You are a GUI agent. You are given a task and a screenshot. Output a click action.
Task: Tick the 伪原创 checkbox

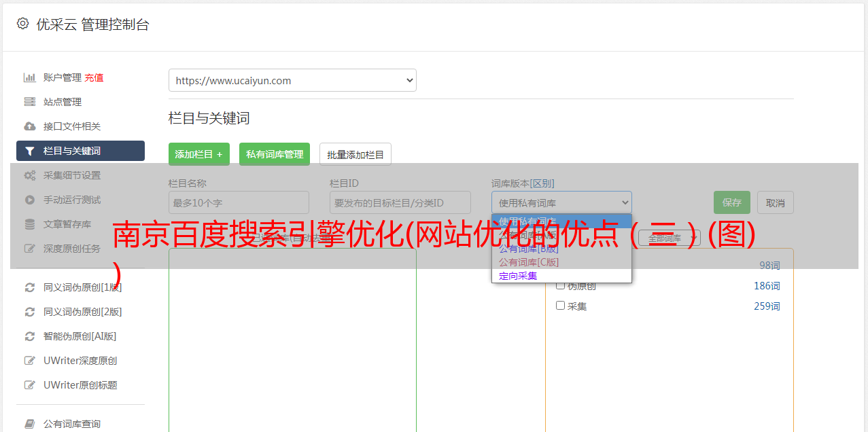click(x=561, y=285)
